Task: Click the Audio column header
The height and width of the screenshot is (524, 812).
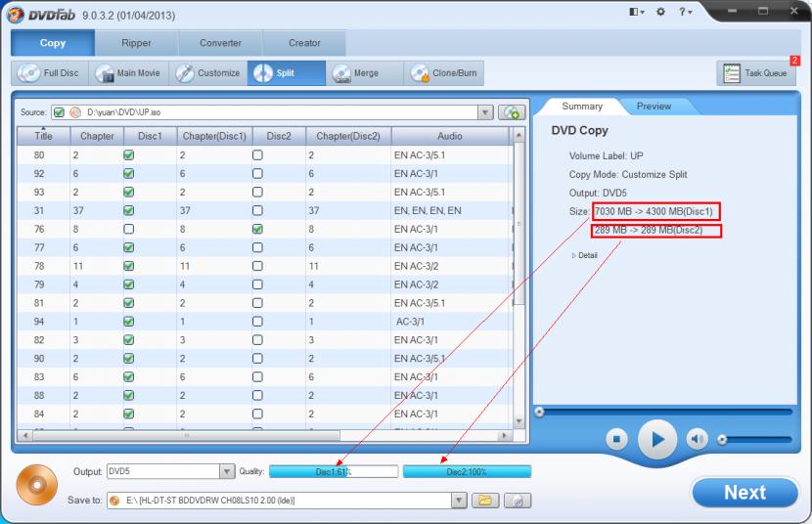Action: tap(449, 136)
